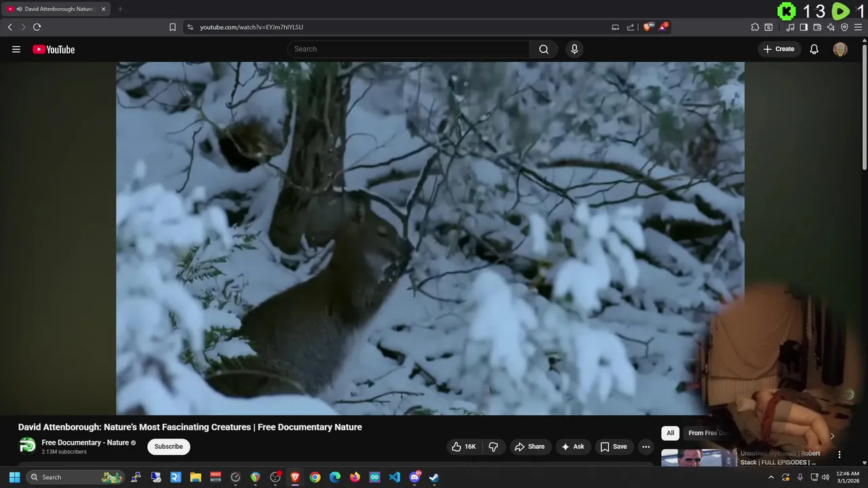Dislike the video with thumbs down
The image size is (868, 488).
[493, 447]
